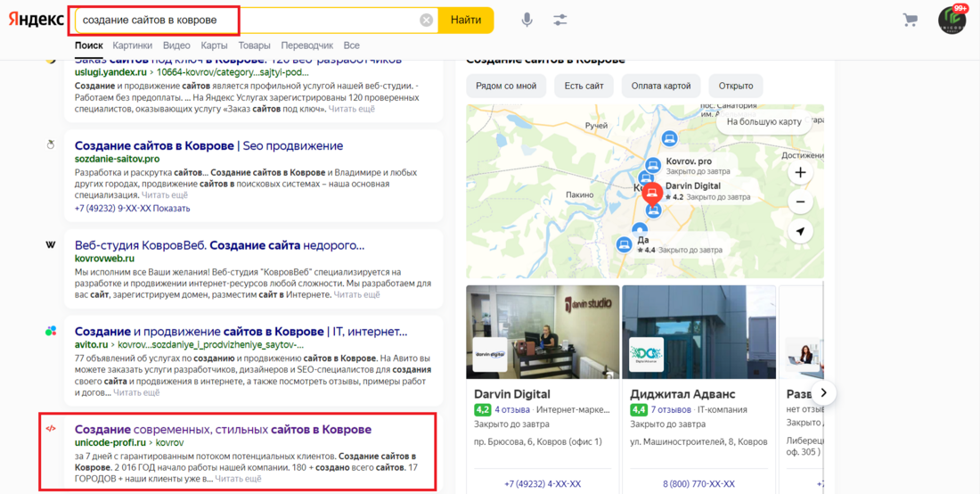Viewport: 980px width, 494px height.
Task: Open result Создание сайтов в Коврове Seo продвижение
Action: click(x=208, y=145)
